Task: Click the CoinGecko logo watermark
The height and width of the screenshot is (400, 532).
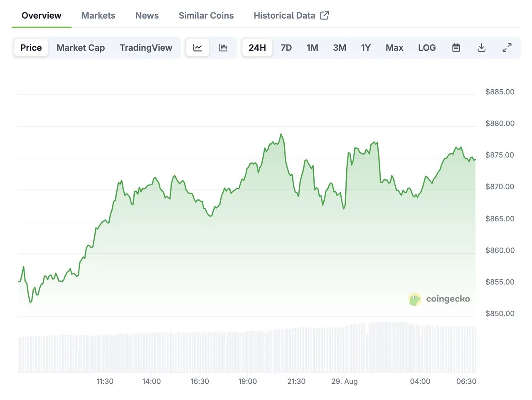Action: click(x=439, y=299)
